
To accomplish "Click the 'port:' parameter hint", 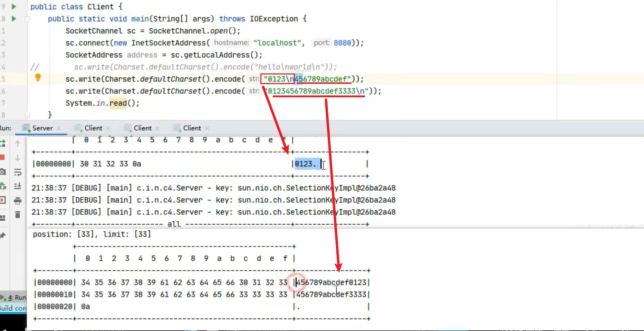I will pos(321,43).
